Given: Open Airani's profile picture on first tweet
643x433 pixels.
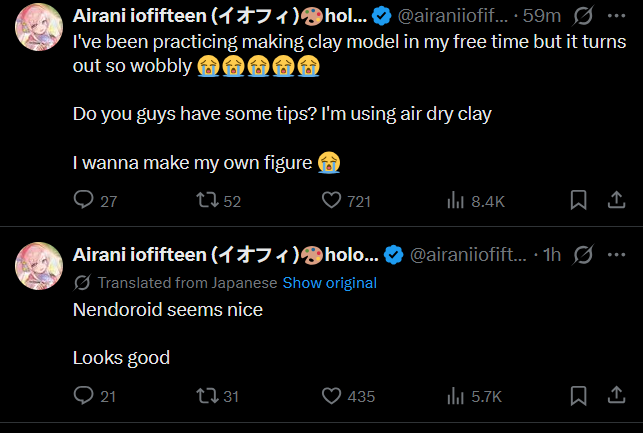Looking at the screenshot, I should 39,27.
